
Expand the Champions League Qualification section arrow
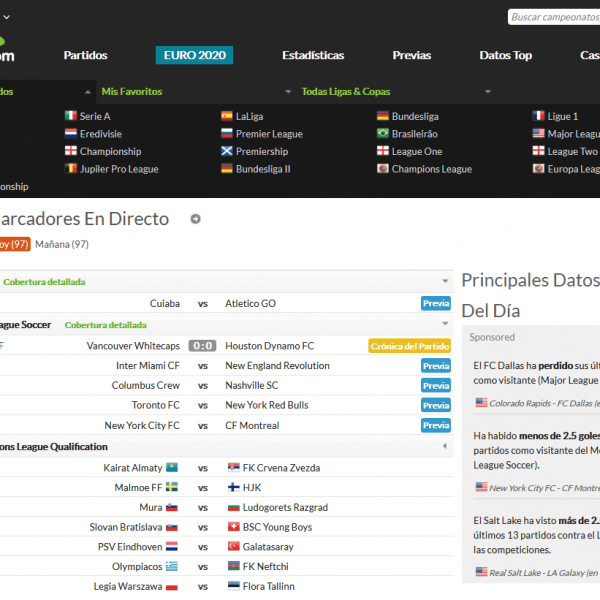pyautogui.click(x=445, y=446)
